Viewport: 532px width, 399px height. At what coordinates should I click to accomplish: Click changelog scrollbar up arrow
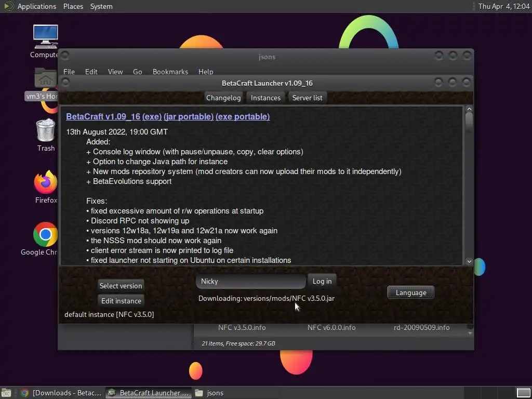pos(469,109)
